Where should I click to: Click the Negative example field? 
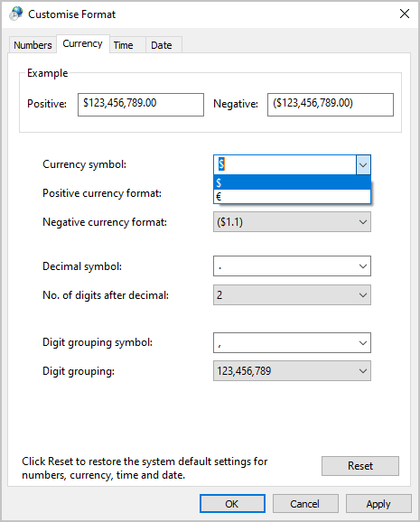[x=331, y=105]
